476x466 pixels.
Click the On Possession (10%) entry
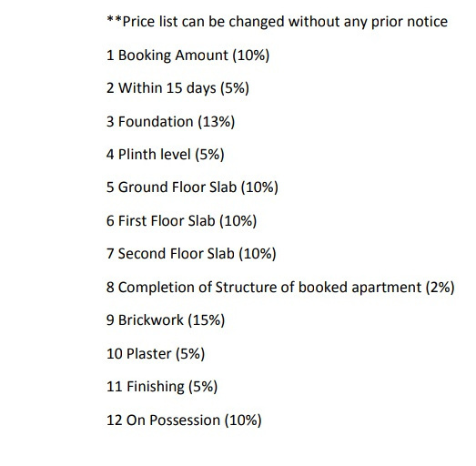(184, 420)
